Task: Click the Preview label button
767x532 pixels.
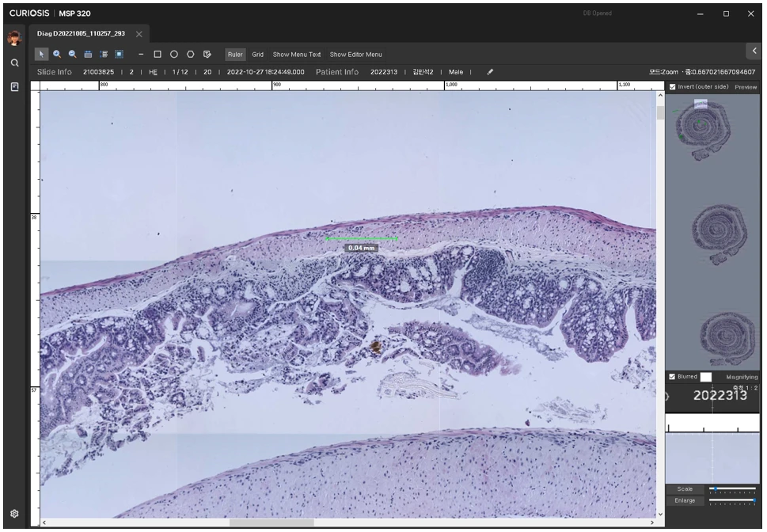Action: click(746, 87)
